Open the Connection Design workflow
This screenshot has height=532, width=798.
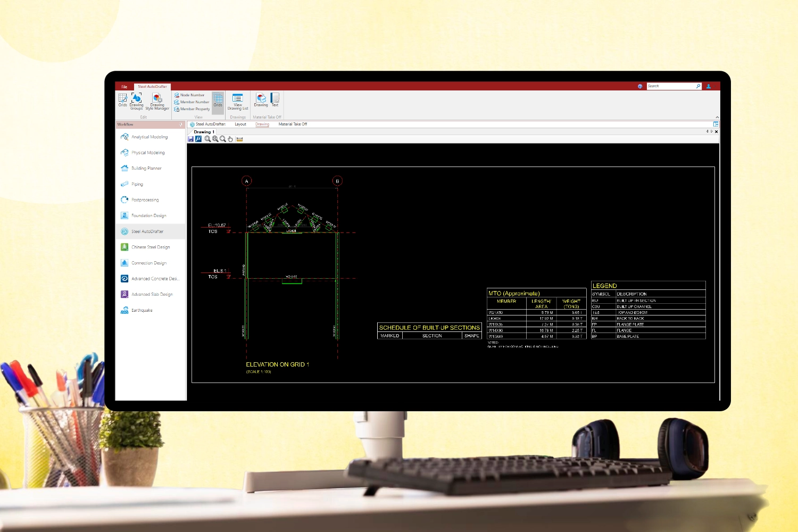pyautogui.click(x=149, y=263)
